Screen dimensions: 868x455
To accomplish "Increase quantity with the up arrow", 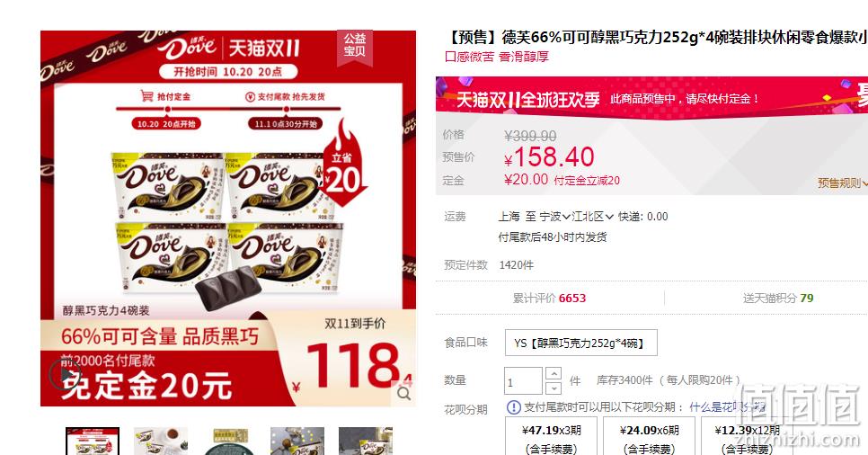I will pos(554,373).
